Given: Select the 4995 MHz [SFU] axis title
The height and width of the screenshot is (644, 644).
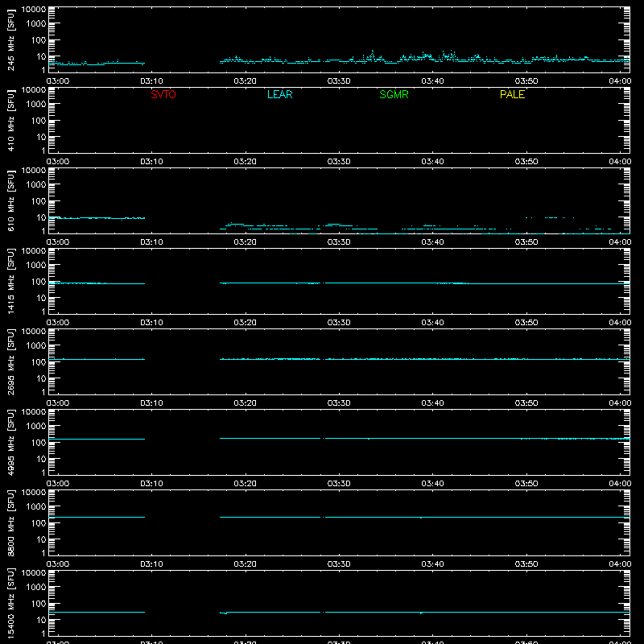Looking at the screenshot, I should click(x=11, y=442).
